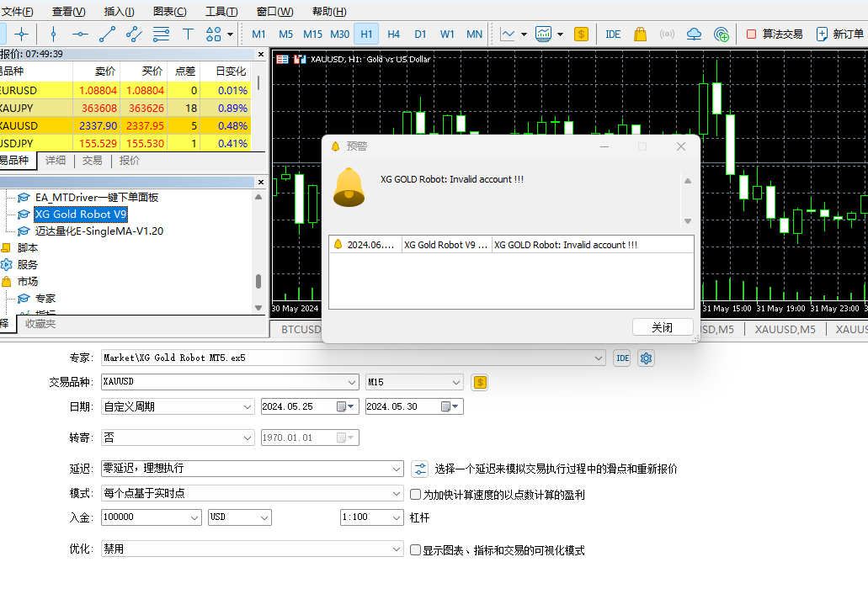The width and height of the screenshot is (868, 594).
Task: Open symbol specification dollar icon in tester
Action: [480, 382]
